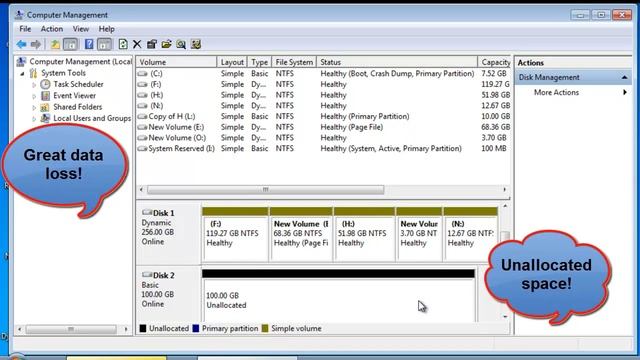Click the Open folder toolbar icon
Screen dimensions: 640x360
[166, 44]
